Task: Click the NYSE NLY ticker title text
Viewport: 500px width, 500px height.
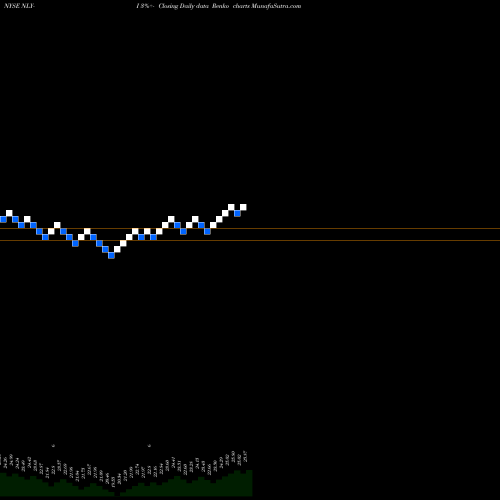Action: 19,6
